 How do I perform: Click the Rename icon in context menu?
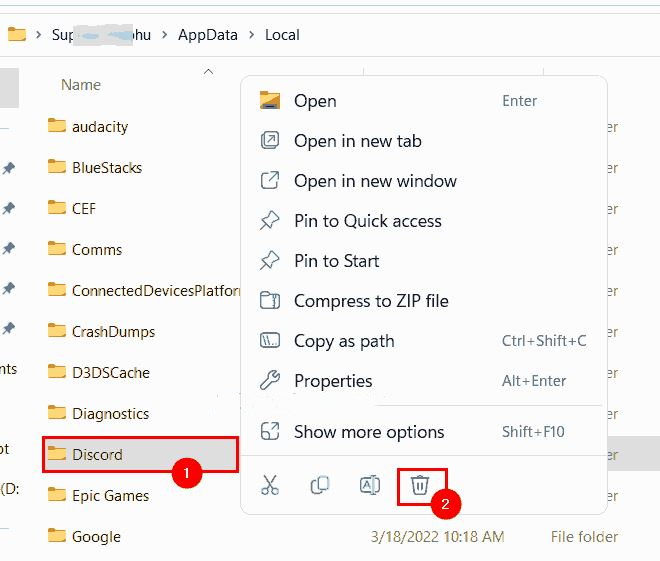tap(370, 486)
